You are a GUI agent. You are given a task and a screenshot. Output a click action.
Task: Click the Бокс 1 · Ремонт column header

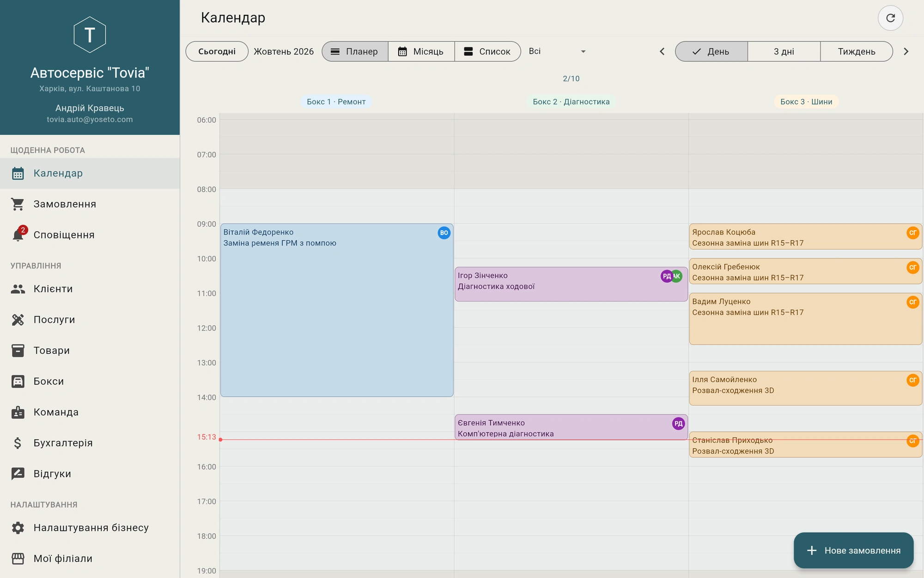336,102
